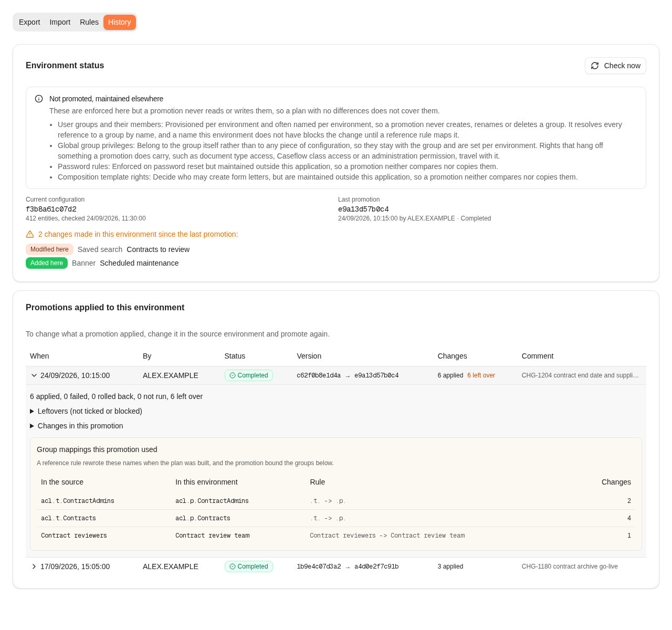Screen dimensions: 672x630
Task: Click version c62f0b8e1d4a
Action: click(319, 375)
